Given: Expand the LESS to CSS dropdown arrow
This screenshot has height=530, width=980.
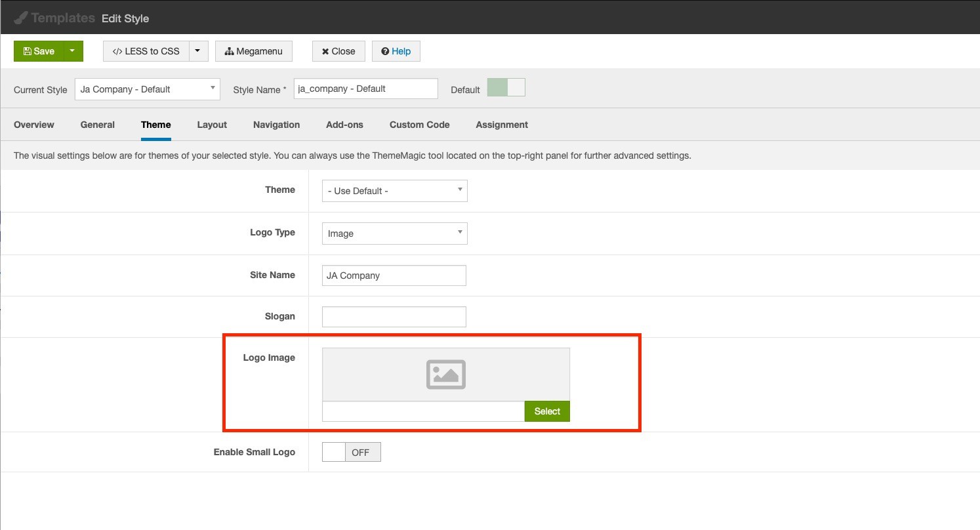Looking at the screenshot, I should pos(198,51).
